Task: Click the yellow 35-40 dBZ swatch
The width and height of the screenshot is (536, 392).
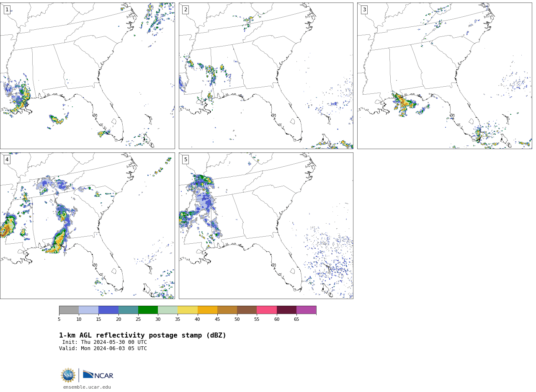Action: [x=188, y=310]
